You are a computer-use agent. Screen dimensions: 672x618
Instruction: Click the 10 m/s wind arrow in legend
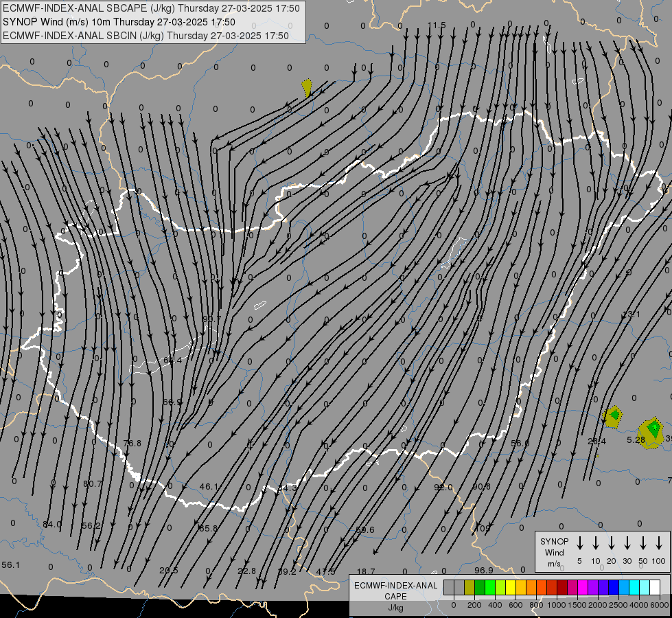click(x=596, y=543)
